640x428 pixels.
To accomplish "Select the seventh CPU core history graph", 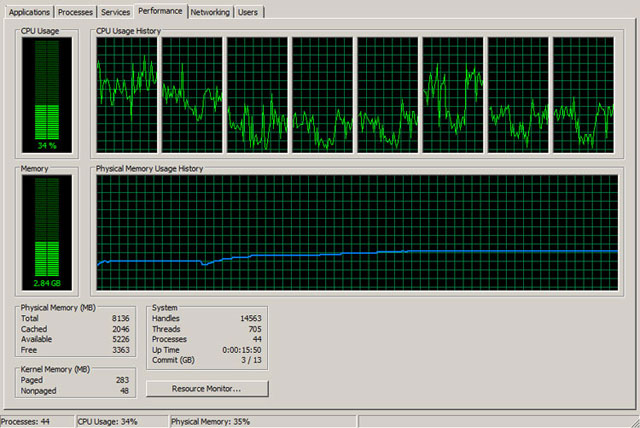I will pyautogui.click(x=518, y=95).
